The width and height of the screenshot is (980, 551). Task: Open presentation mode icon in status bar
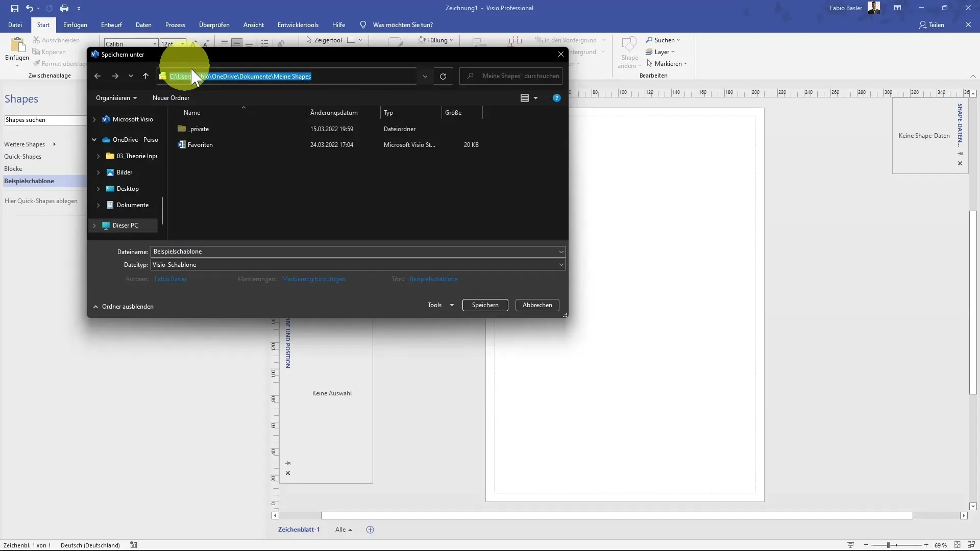click(850, 545)
